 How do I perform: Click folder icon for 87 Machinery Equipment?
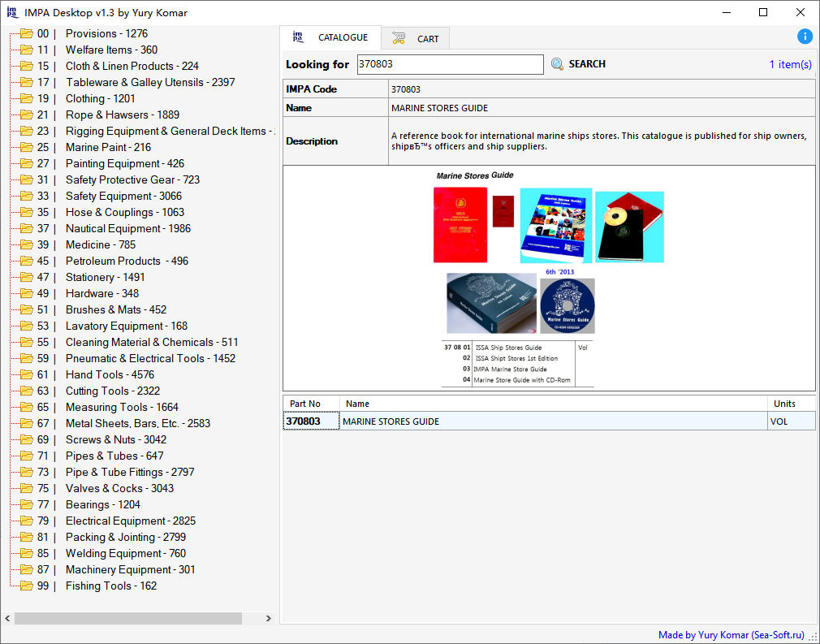point(26,568)
